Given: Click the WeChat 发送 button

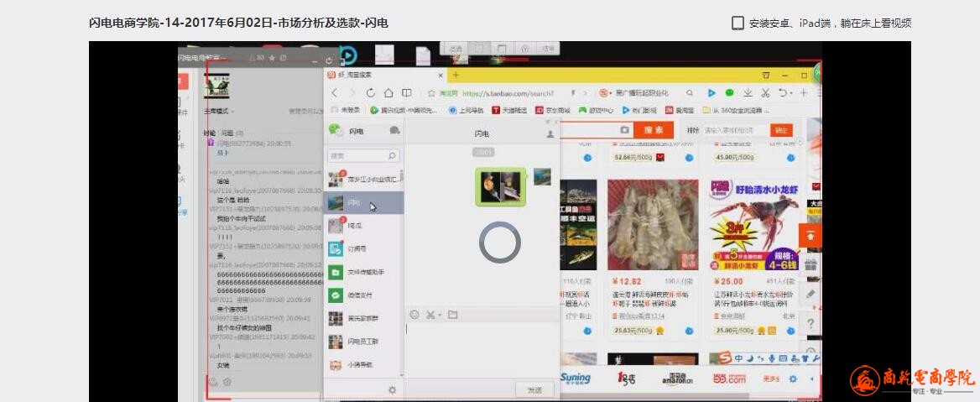Looking at the screenshot, I should click(535, 389).
